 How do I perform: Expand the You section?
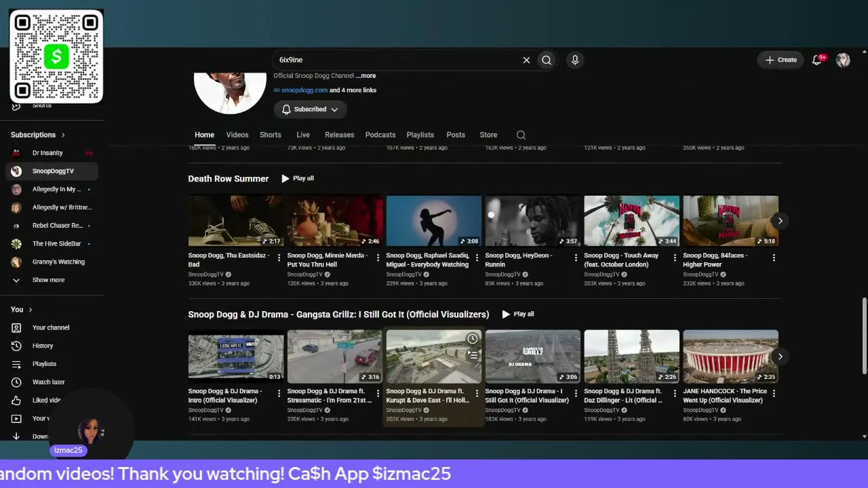[22, 310]
